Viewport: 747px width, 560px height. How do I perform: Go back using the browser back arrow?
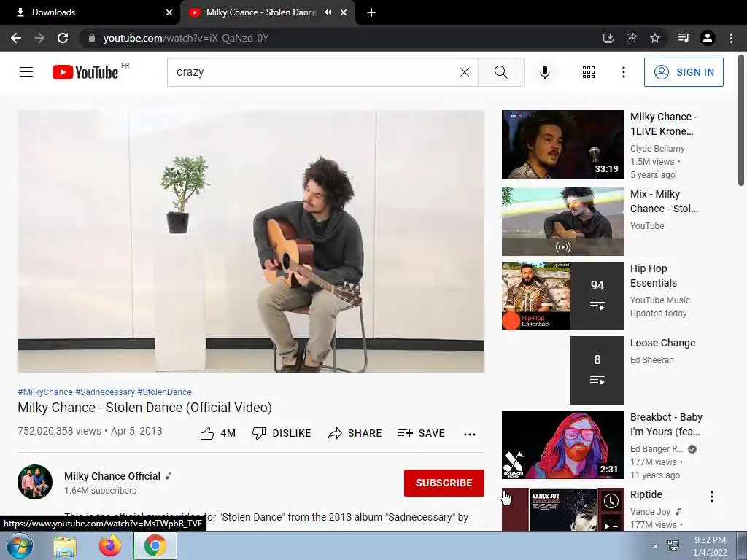point(16,38)
